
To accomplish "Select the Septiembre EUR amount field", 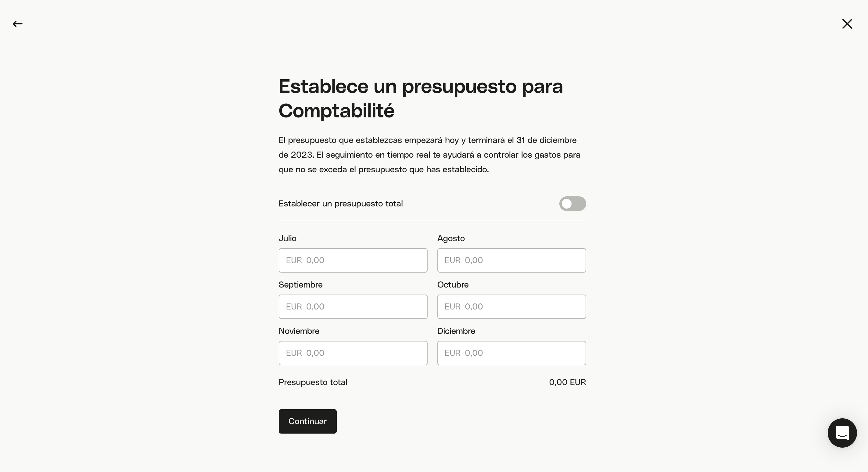I will 353,306.
